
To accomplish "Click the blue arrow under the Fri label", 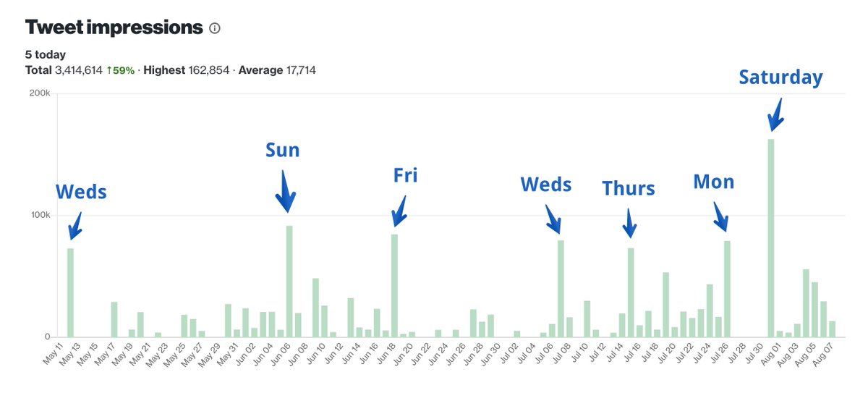I will click(x=399, y=211).
